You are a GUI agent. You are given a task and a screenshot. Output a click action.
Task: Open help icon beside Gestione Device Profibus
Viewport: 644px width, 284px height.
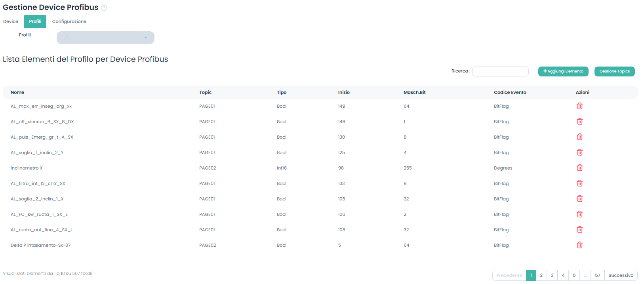(x=104, y=8)
